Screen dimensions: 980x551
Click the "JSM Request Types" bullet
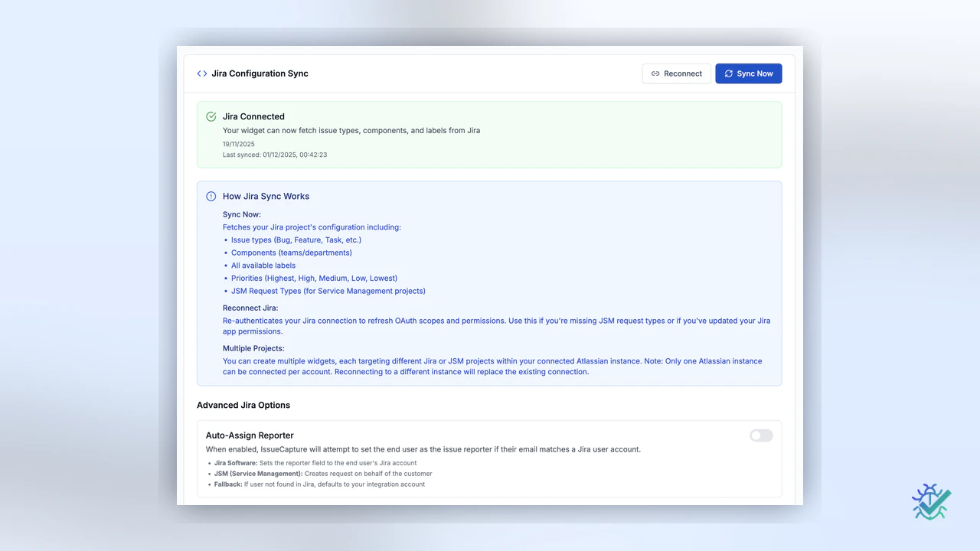[328, 291]
